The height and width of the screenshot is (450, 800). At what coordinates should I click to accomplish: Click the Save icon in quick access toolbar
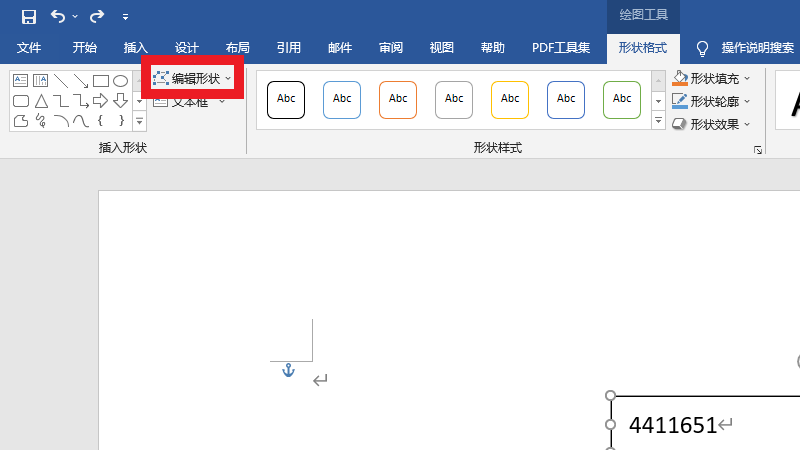pyautogui.click(x=29, y=16)
